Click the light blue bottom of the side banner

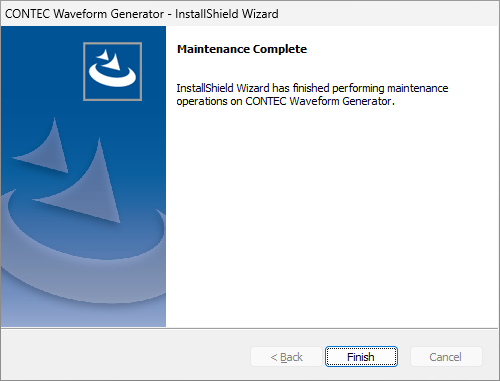click(83, 315)
